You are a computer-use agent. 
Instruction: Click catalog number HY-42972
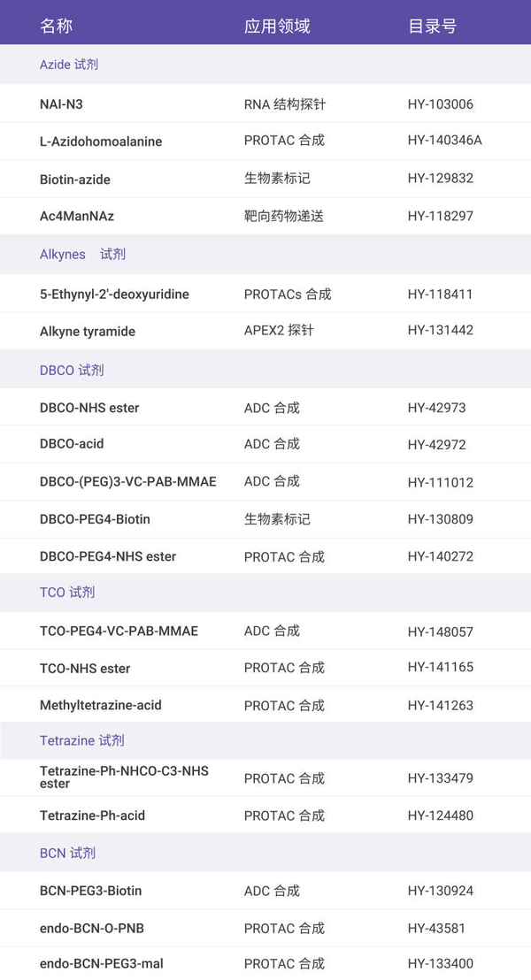pos(437,445)
